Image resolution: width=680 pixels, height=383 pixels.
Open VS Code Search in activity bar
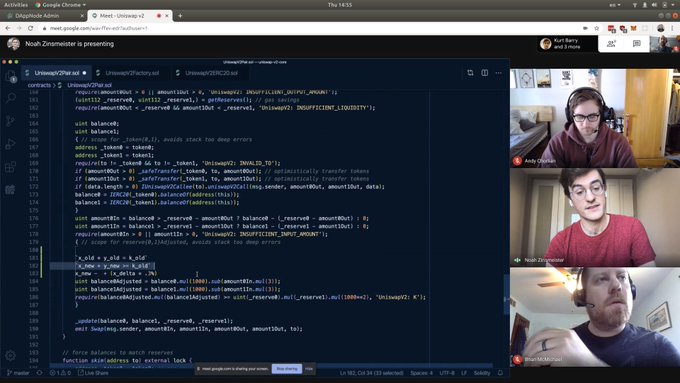(10, 98)
